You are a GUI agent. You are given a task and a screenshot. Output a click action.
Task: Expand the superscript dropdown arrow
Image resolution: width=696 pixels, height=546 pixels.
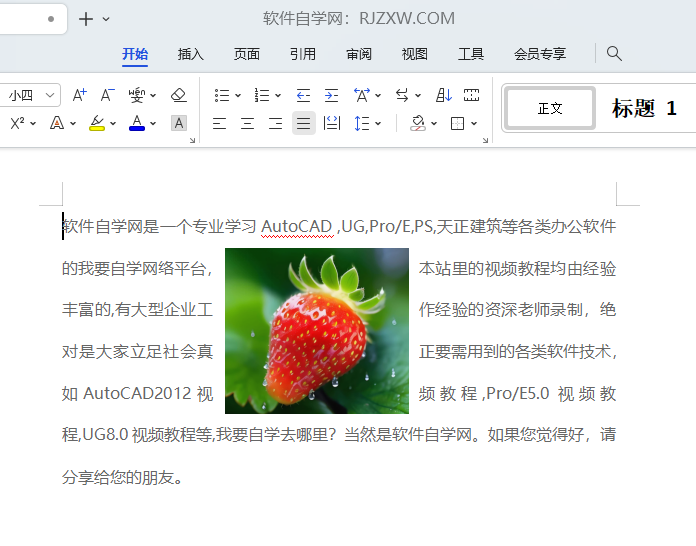33,123
